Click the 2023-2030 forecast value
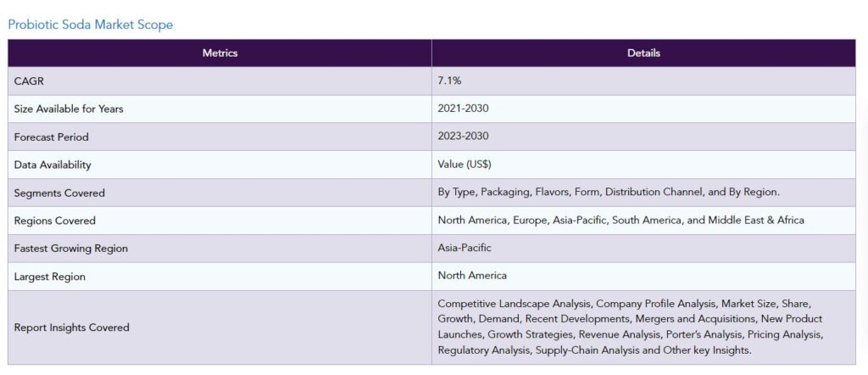 click(463, 137)
